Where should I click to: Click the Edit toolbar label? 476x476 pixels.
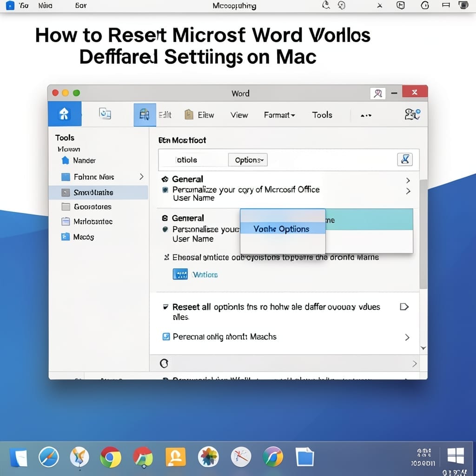click(165, 115)
